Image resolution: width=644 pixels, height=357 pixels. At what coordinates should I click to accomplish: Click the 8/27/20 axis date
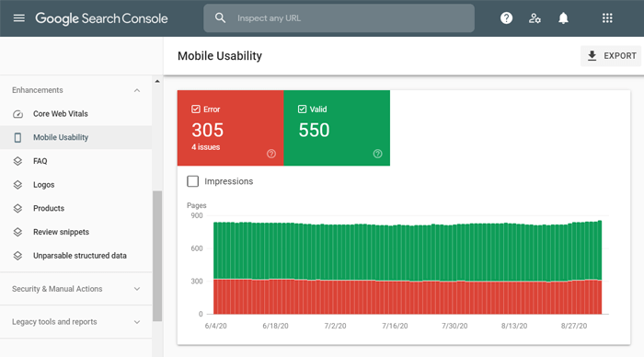click(574, 326)
